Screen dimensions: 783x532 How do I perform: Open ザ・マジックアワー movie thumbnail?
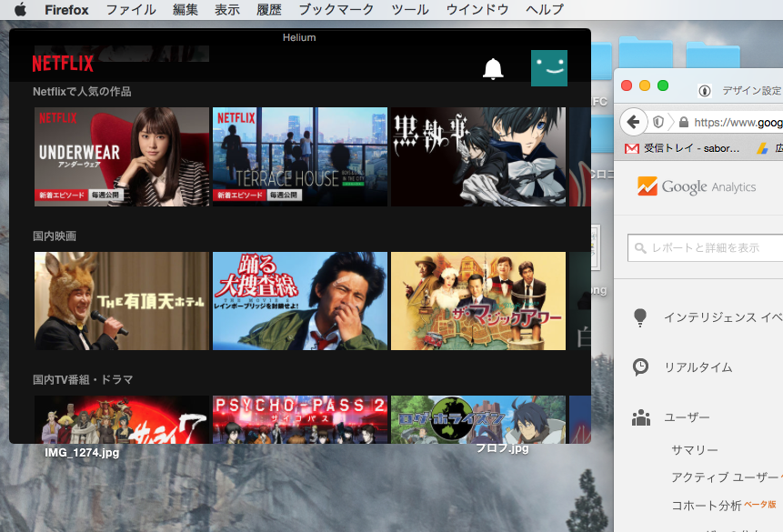[x=478, y=301]
